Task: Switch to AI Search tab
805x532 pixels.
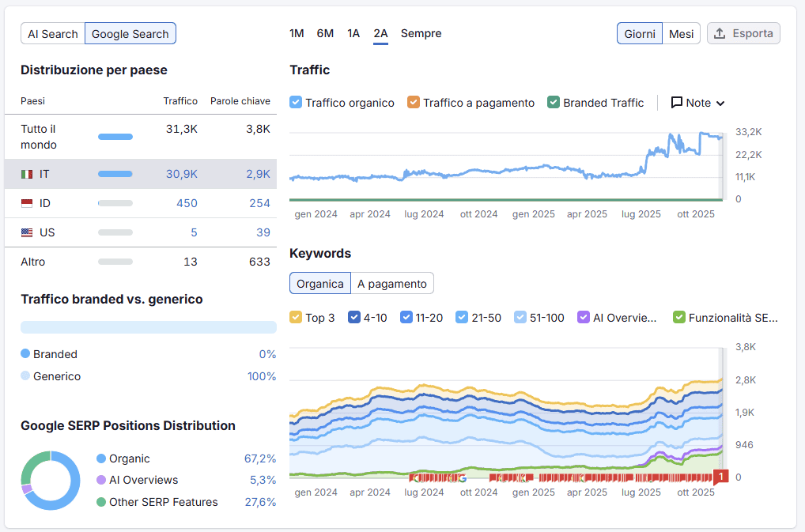Action: click(x=53, y=34)
